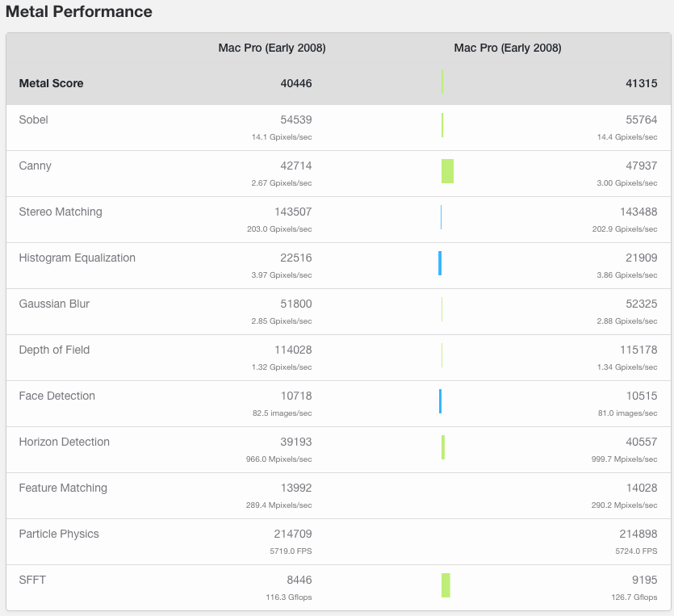Click the Face Detection score 10515
Screen dimensions: 674x616
pyautogui.click(x=642, y=396)
